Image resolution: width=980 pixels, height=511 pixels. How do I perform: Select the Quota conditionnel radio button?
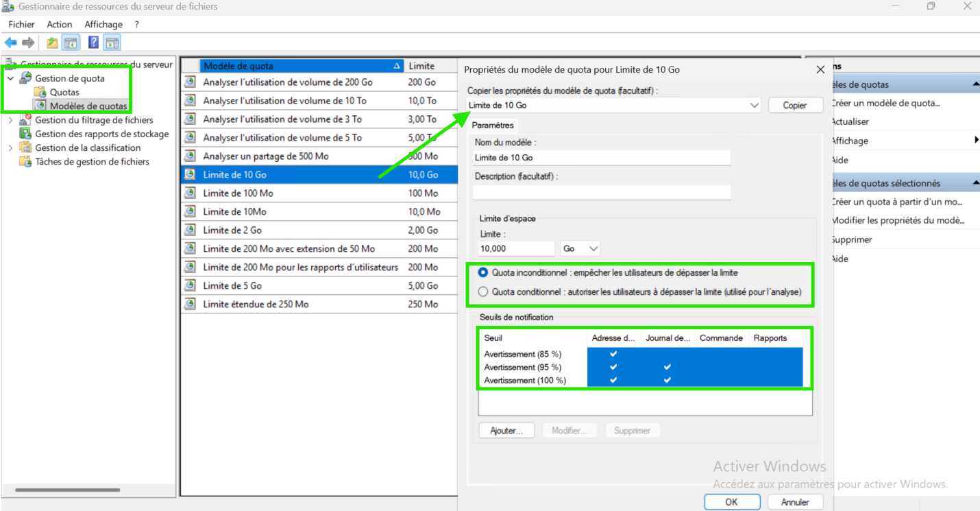[483, 292]
